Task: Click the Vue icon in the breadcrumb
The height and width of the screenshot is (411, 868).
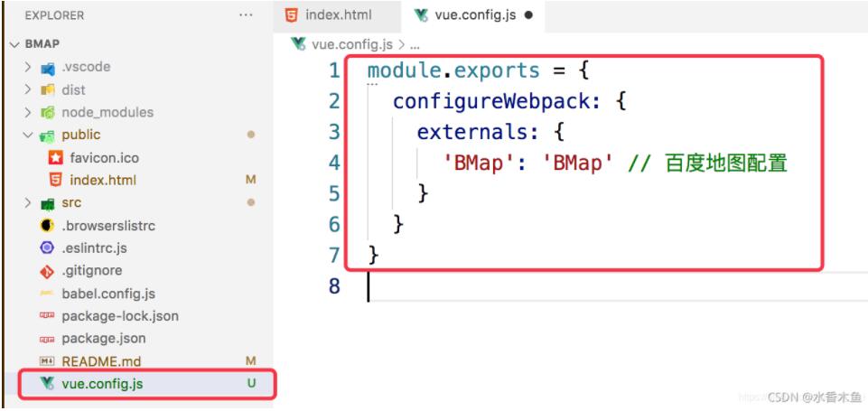Action: click(299, 44)
